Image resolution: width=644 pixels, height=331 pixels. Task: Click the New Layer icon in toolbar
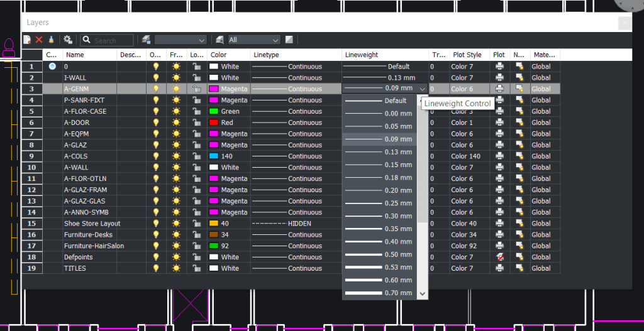pyautogui.click(x=27, y=40)
